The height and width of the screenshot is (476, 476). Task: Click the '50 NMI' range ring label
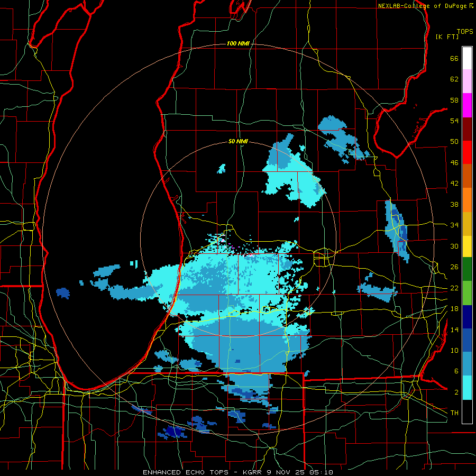point(238,141)
